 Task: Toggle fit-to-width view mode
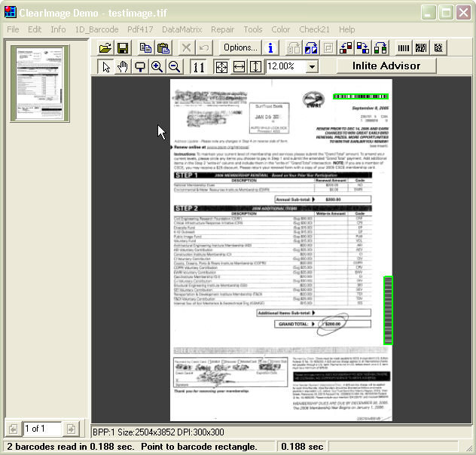[239, 66]
